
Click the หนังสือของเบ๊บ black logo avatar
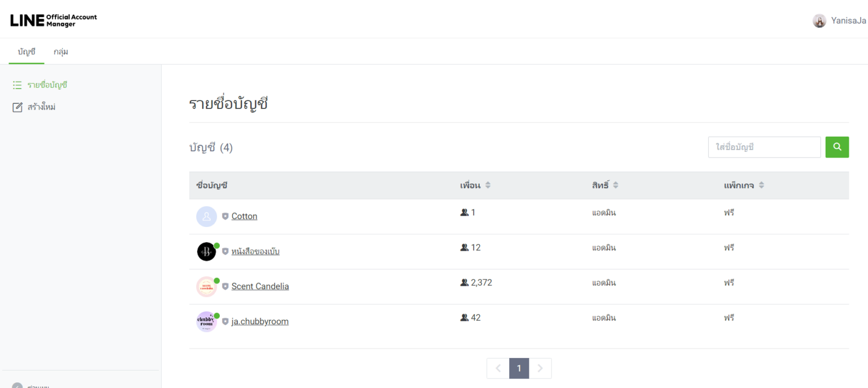[206, 251]
